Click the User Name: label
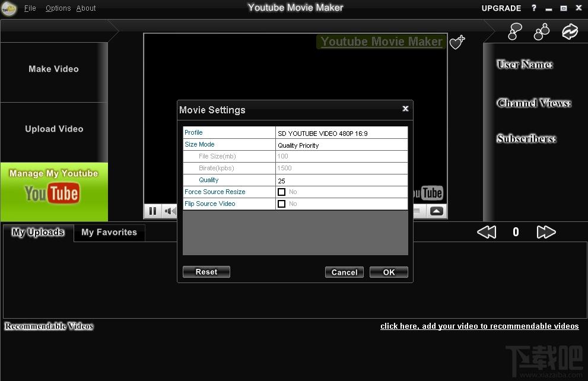The width and height of the screenshot is (588, 381). click(525, 65)
